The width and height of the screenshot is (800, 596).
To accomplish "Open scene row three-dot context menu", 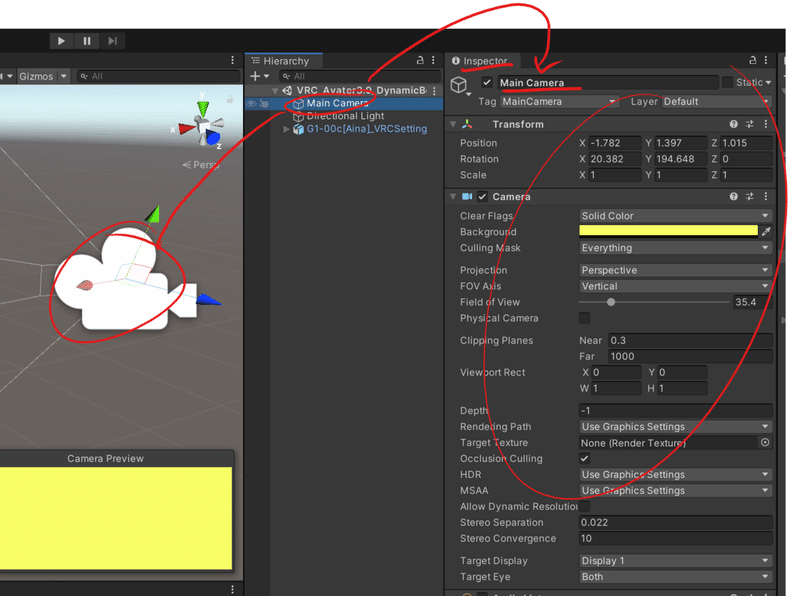I will (x=434, y=91).
